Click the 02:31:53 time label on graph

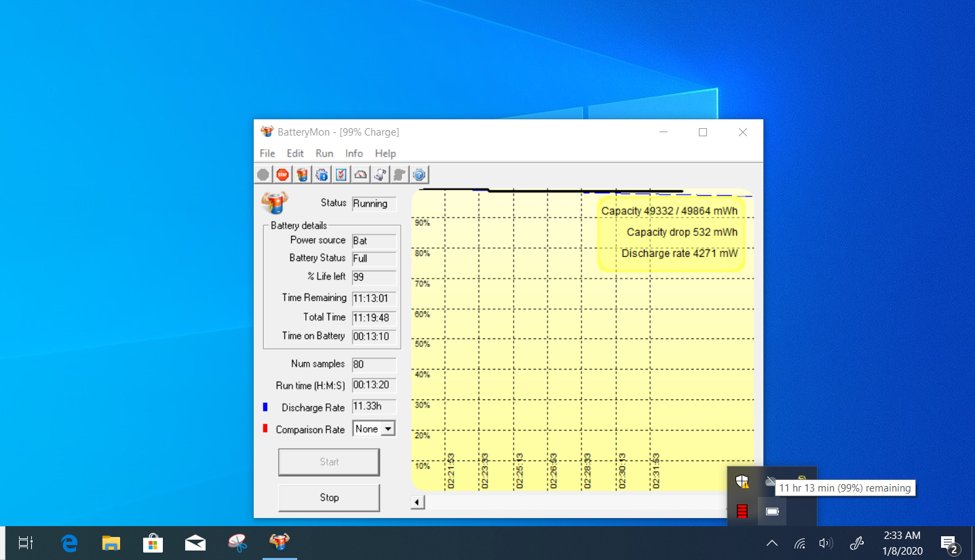656,471
